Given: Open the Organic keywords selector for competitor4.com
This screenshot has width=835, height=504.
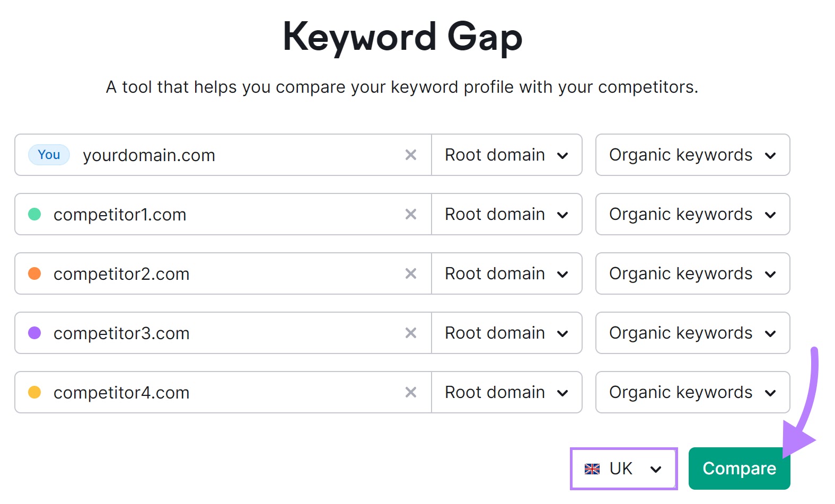Looking at the screenshot, I should pyautogui.click(x=691, y=392).
